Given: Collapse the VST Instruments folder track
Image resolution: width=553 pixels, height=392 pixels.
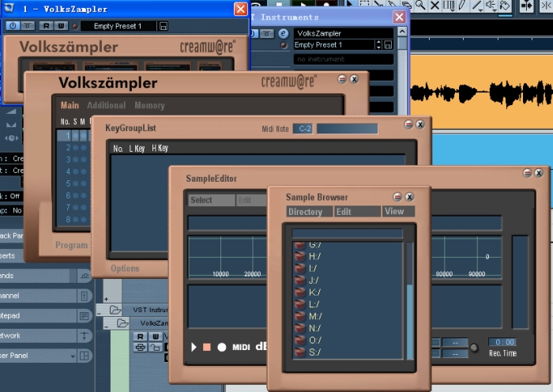Looking at the screenshot, I should 99,313.
